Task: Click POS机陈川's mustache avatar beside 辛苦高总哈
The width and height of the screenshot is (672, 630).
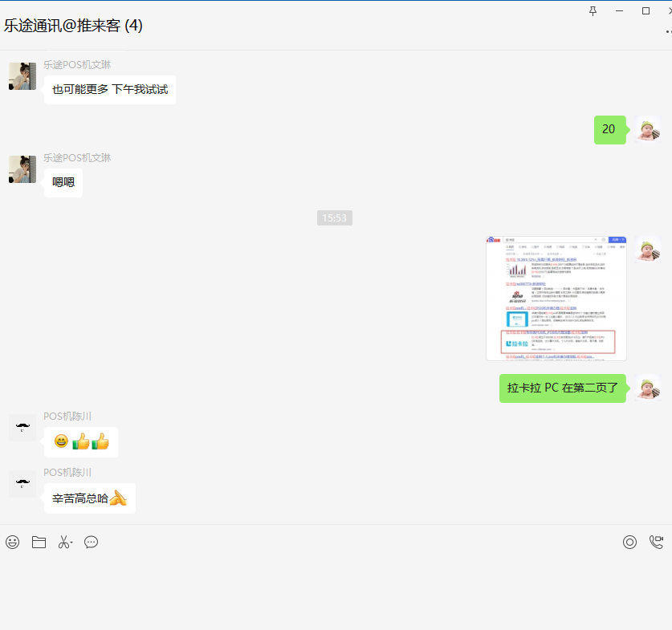Action: [x=22, y=484]
